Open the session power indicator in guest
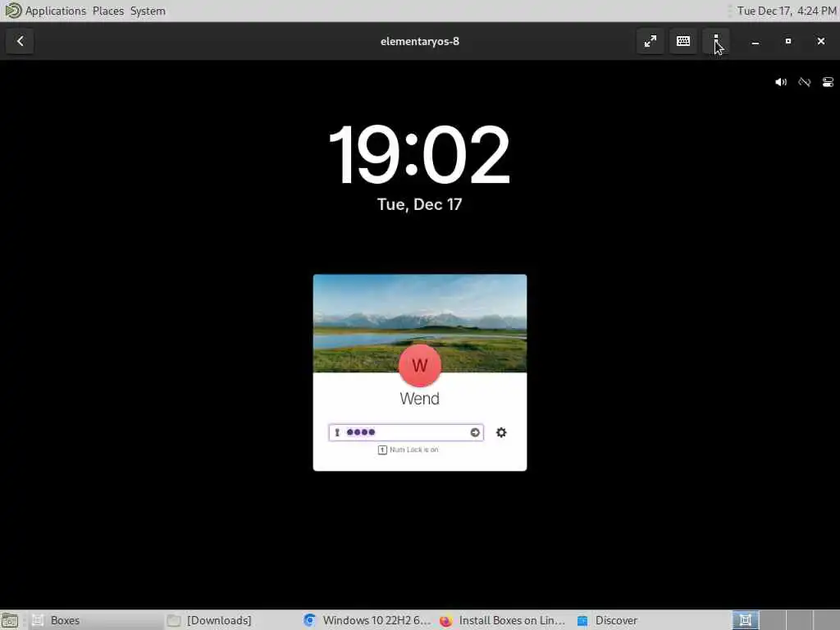Image resolution: width=840 pixels, height=630 pixels. click(x=828, y=82)
